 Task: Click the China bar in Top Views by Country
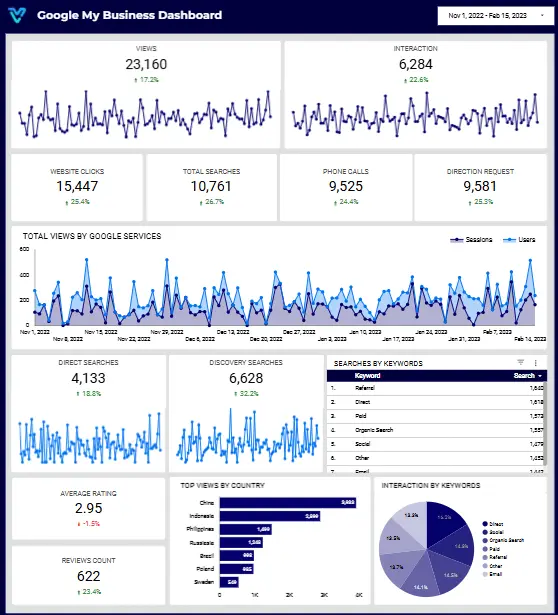288,503
